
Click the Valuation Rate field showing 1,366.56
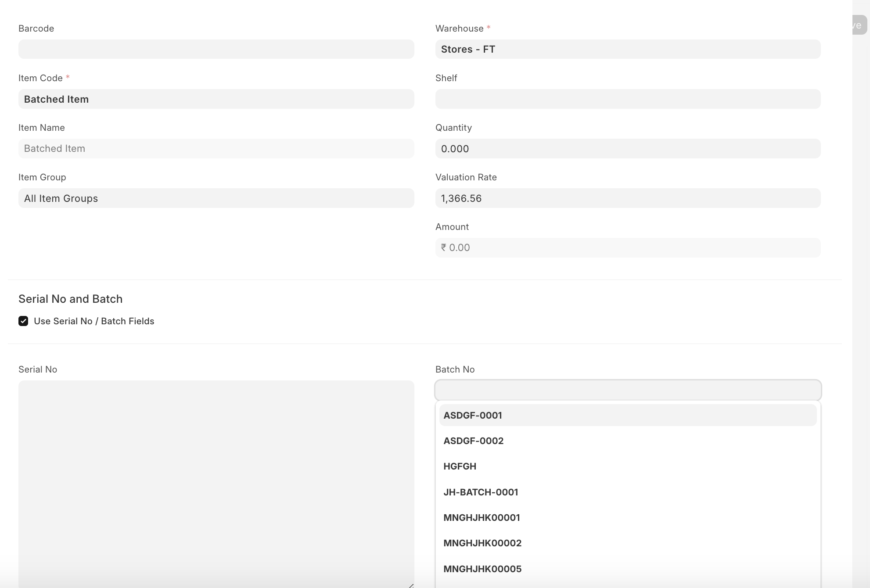(x=627, y=198)
